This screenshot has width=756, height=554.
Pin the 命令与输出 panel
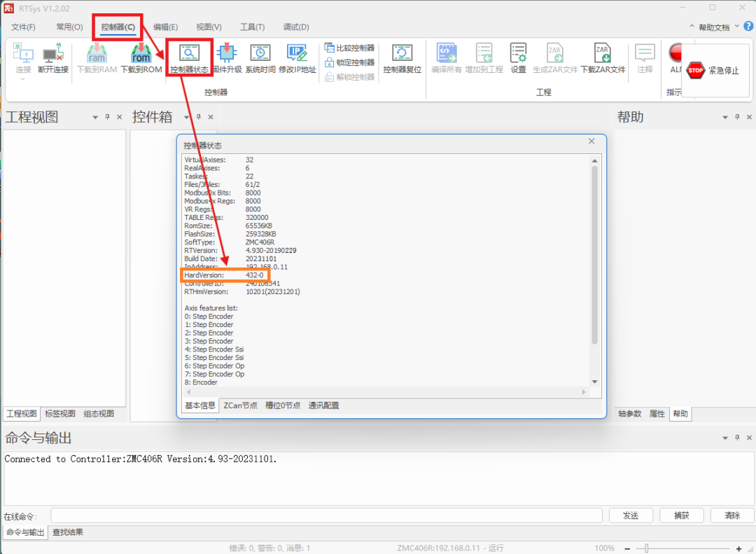pos(737,438)
